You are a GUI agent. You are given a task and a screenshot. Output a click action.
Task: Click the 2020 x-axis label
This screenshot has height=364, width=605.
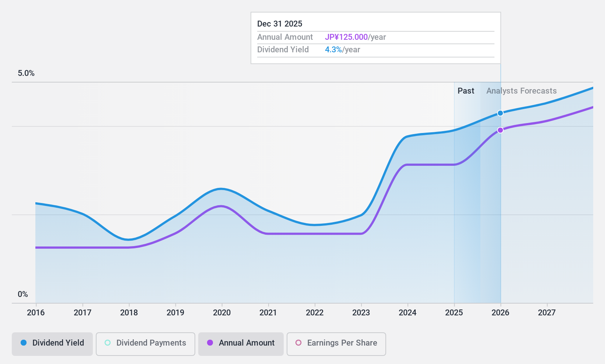pyautogui.click(x=222, y=313)
